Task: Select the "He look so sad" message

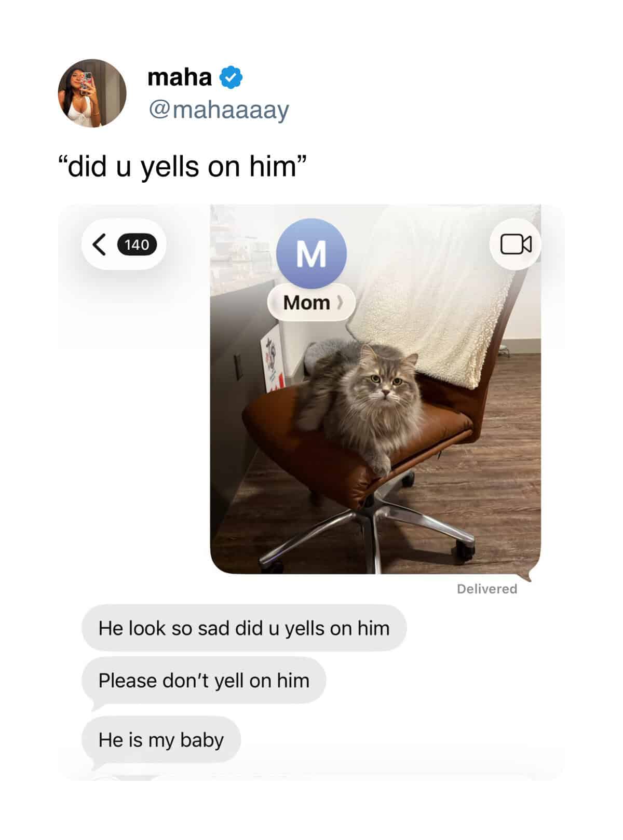Action: point(244,628)
